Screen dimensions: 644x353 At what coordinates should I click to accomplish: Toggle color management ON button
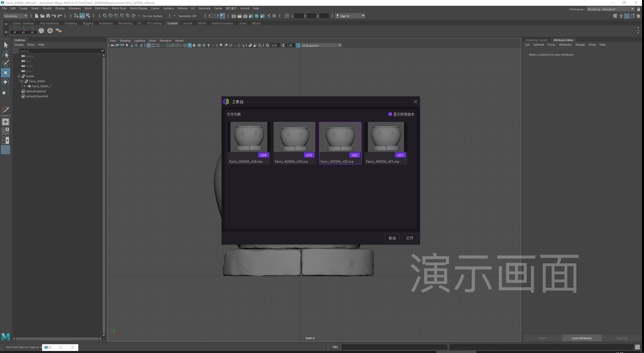pos(298,45)
